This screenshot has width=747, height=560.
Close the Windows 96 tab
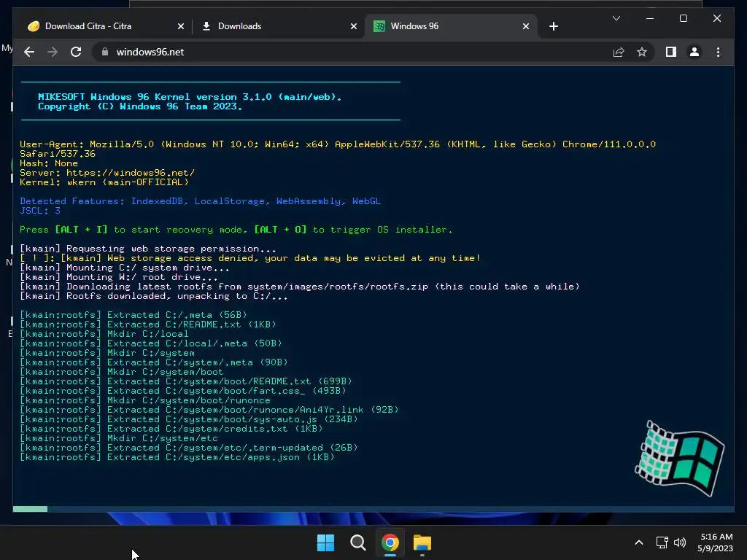coord(526,26)
